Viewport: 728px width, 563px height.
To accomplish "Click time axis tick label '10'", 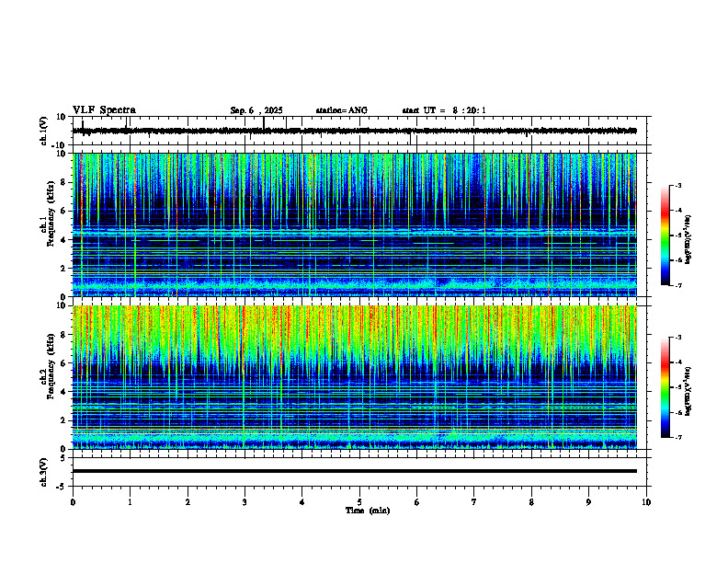I will coord(646,502).
